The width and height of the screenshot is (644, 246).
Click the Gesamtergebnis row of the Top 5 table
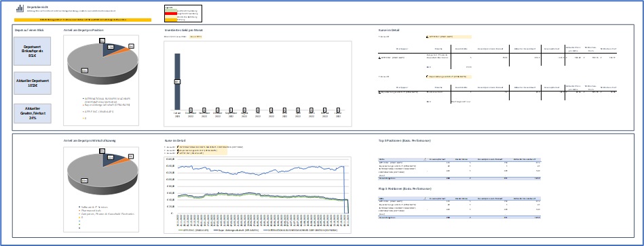point(459,178)
